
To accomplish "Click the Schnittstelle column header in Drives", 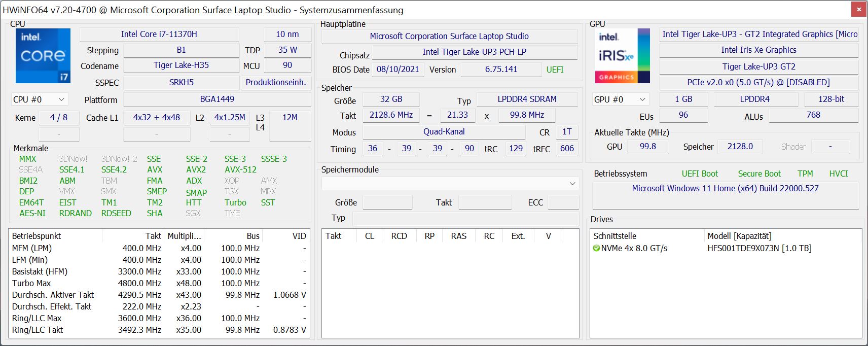I will coord(614,236).
